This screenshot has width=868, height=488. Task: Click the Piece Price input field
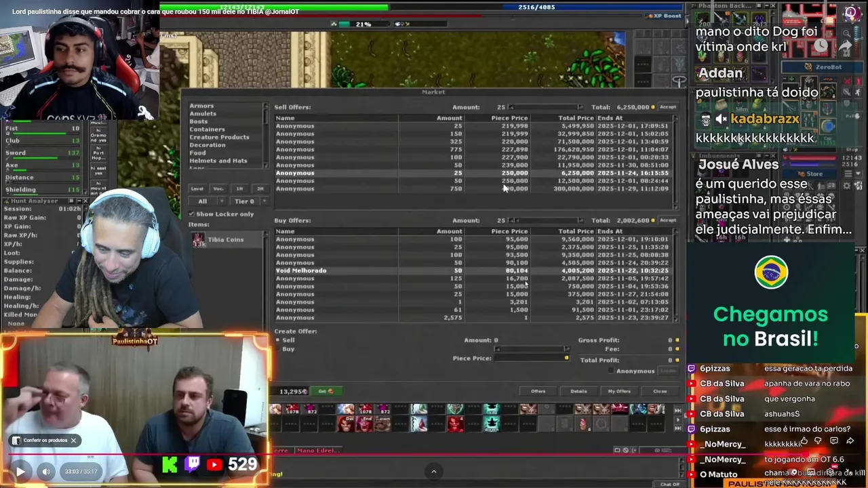[x=534, y=358]
